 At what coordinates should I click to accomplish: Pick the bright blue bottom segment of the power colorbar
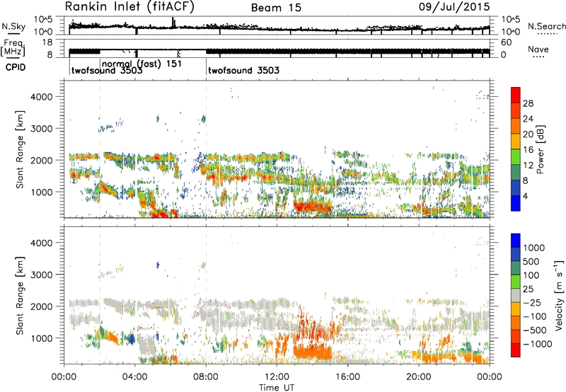[x=516, y=203]
